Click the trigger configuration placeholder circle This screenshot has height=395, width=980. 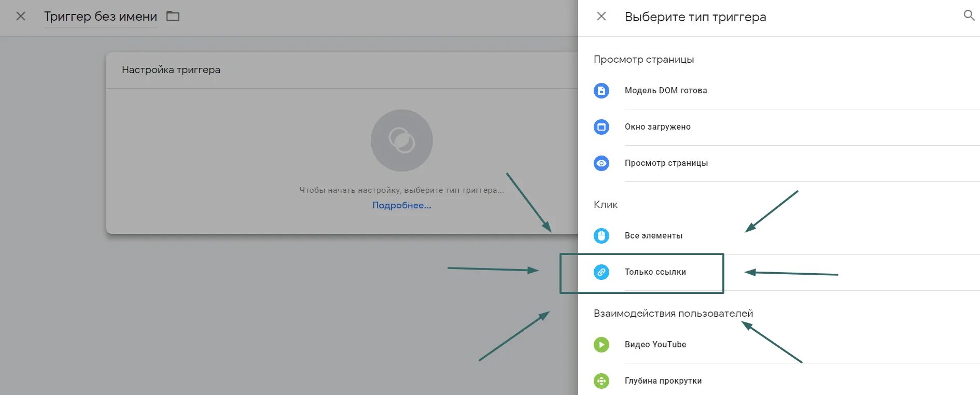402,140
